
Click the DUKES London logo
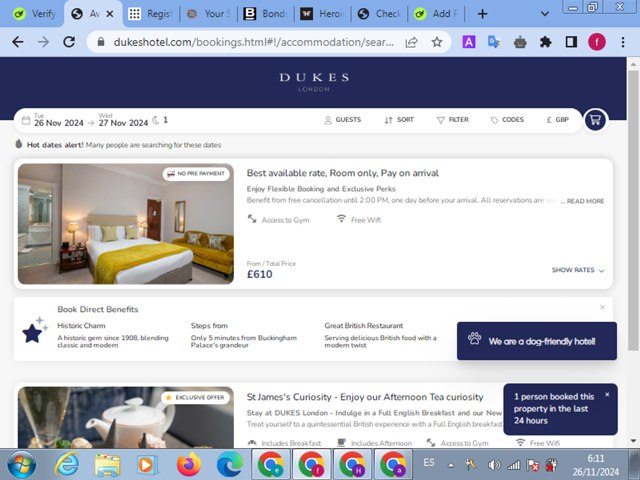[x=314, y=82]
